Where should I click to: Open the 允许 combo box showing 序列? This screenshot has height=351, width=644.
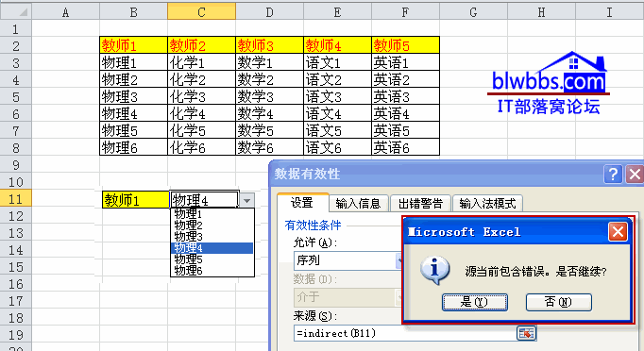[347, 260]
